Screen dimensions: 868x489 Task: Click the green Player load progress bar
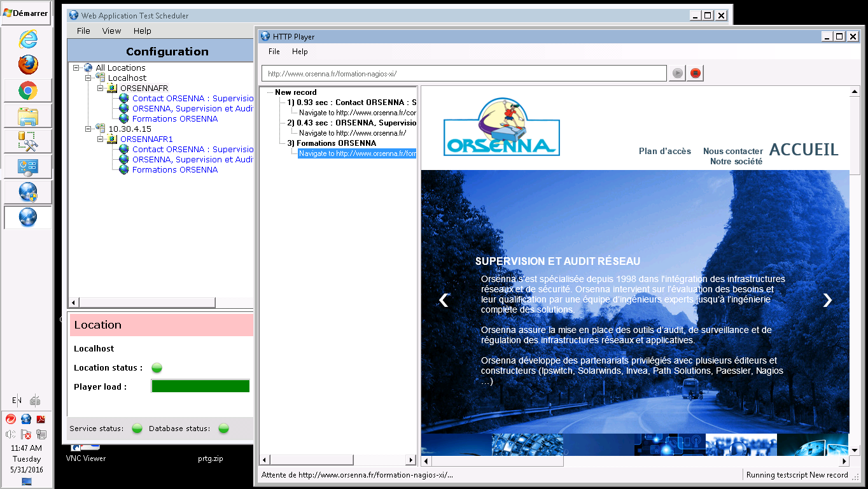(x=200, y=386)
